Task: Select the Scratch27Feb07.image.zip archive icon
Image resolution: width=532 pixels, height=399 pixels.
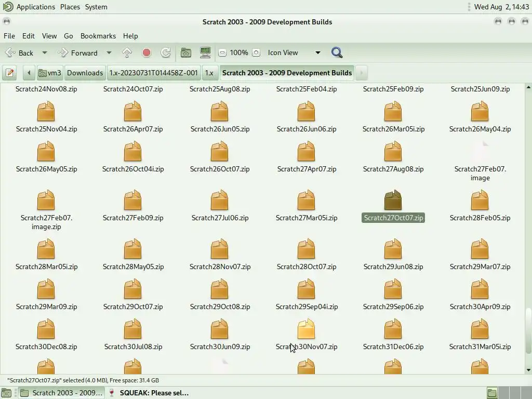Action: point(46,200)
